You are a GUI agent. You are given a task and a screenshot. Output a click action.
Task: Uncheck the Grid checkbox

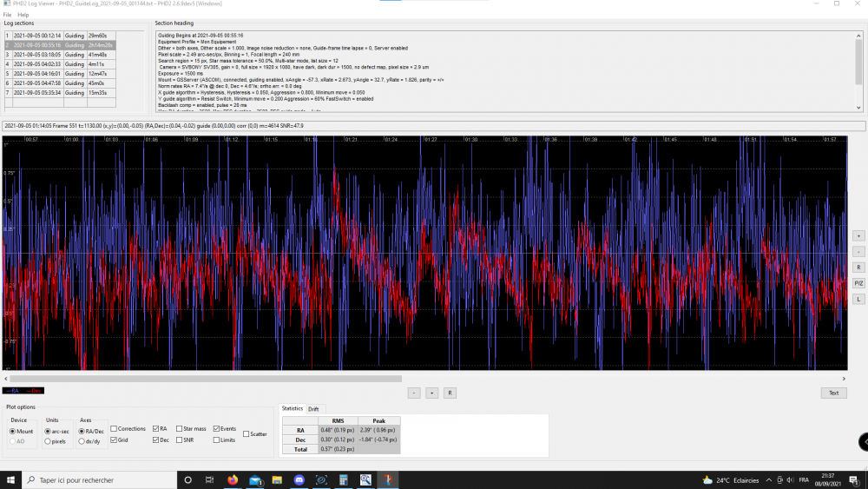pyautogui.click(x=114, y=440)
